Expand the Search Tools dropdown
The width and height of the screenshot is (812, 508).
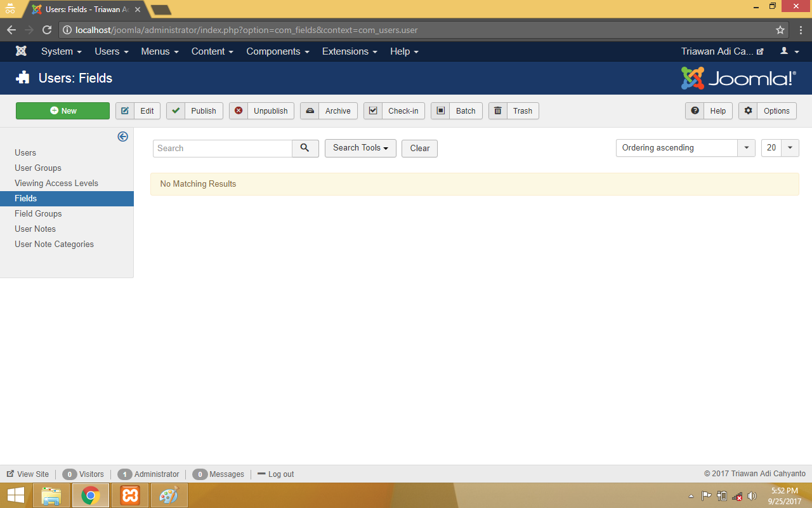(x=360, y=148)
